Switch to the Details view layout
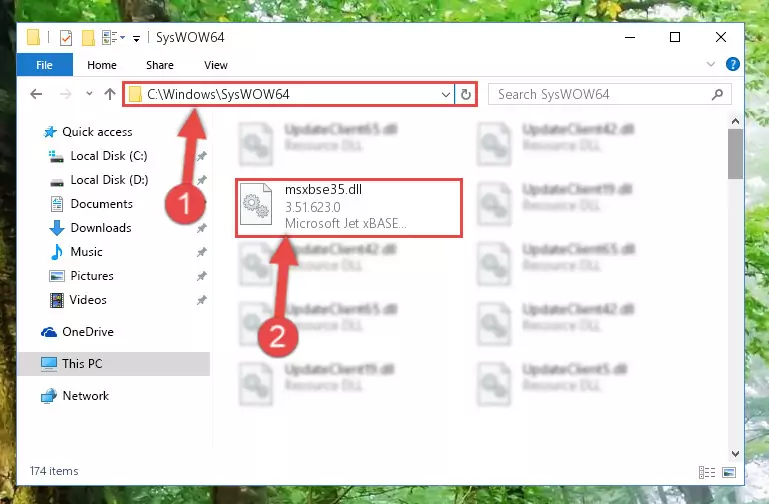The image size is (769, 504). pyautogui.click(x=707, y=472)
